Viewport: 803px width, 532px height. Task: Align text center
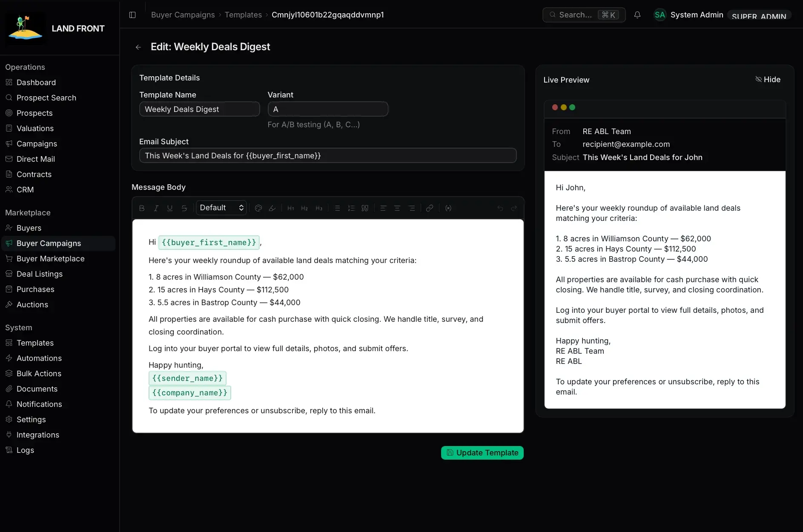tap(397, 208)
